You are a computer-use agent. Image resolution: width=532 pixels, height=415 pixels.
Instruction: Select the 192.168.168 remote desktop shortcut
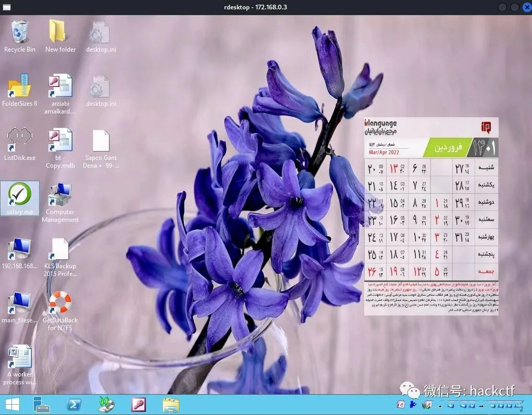(x=20, y=253)
